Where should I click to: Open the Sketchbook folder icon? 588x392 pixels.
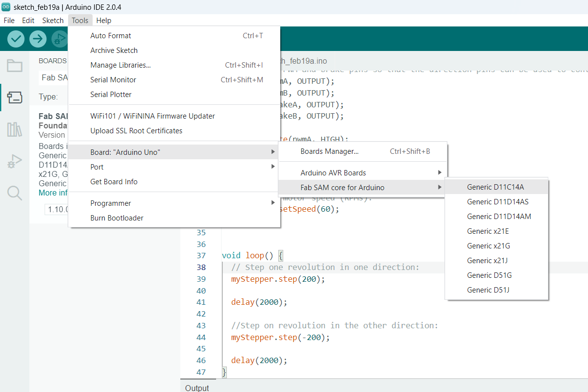tap(15, 66)
